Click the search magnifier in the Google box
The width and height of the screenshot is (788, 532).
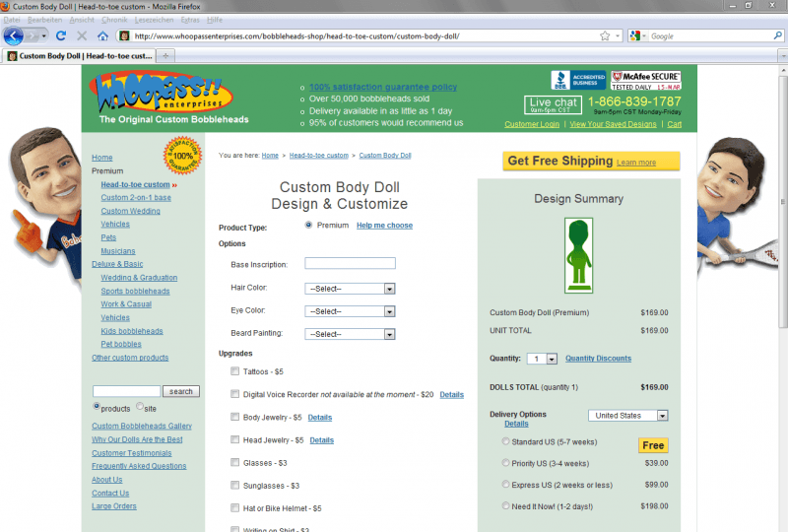[x=777, y=35]
